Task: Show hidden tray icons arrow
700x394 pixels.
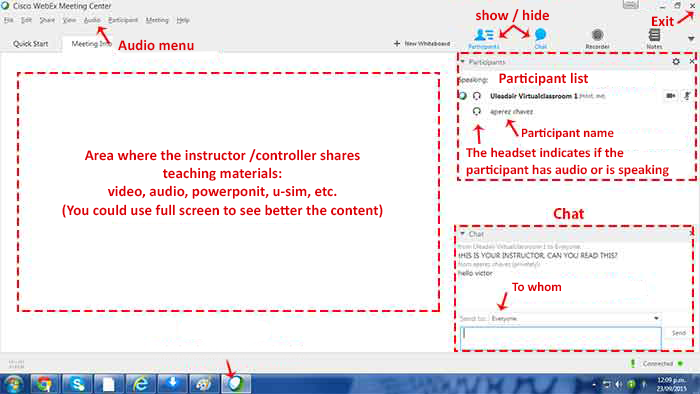Action: pos(594,384)
